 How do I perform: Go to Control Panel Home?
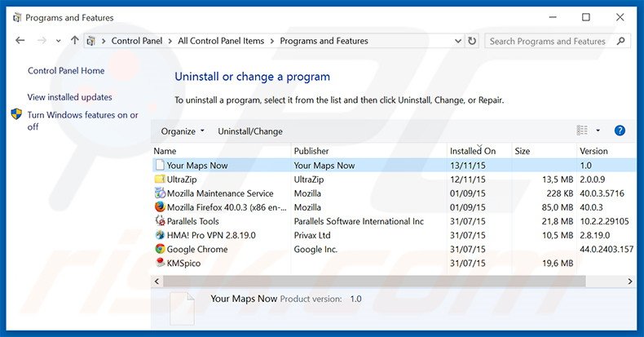point(66,71)
